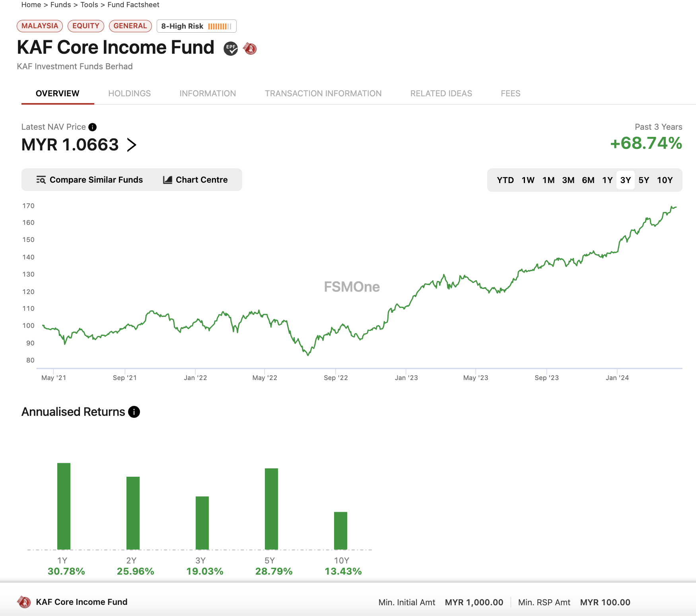The image size is (696, 616).
Task: Open the HOLDINGS tab
Action: [x=130, y=94]
